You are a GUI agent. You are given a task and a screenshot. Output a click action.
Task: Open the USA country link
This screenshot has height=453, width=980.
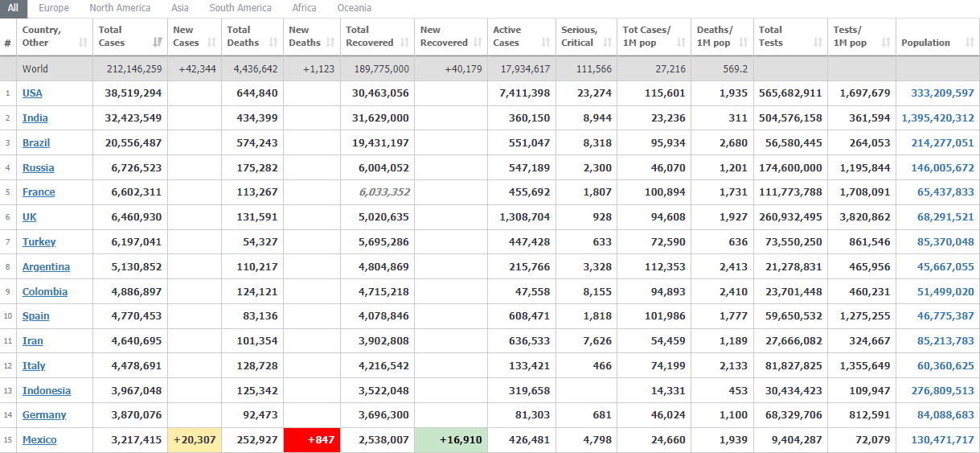(32, 93)
